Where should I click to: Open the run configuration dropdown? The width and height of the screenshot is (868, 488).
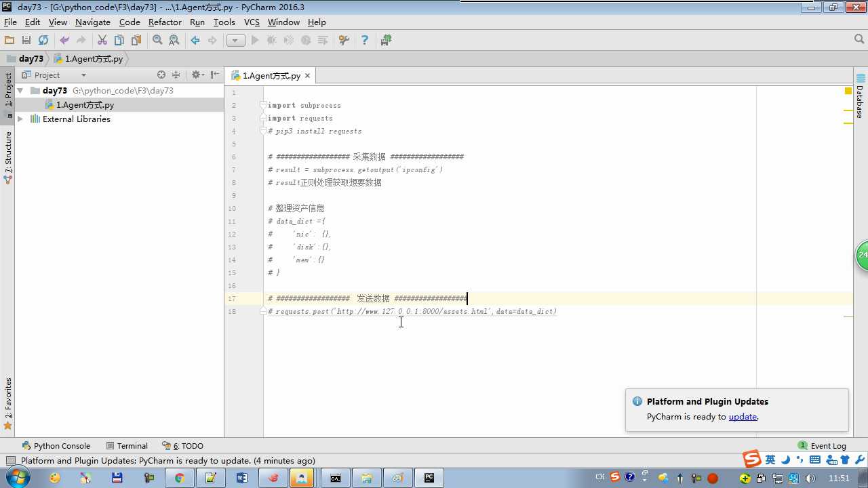[x=235, y=41]
